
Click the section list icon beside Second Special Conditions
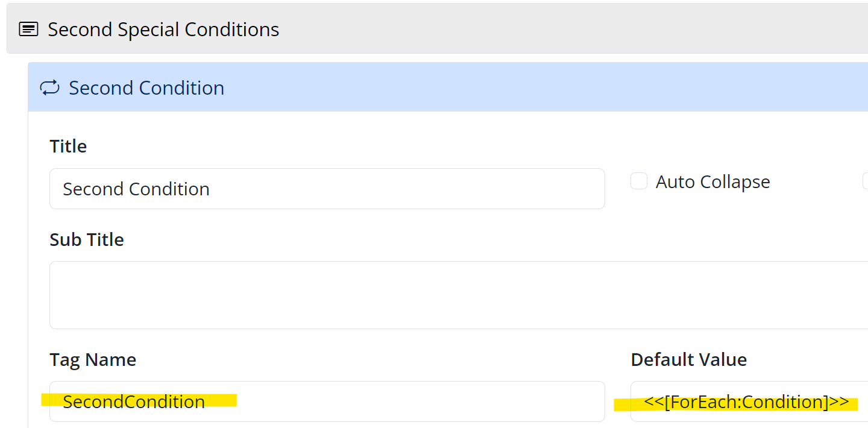coord(28,30)
